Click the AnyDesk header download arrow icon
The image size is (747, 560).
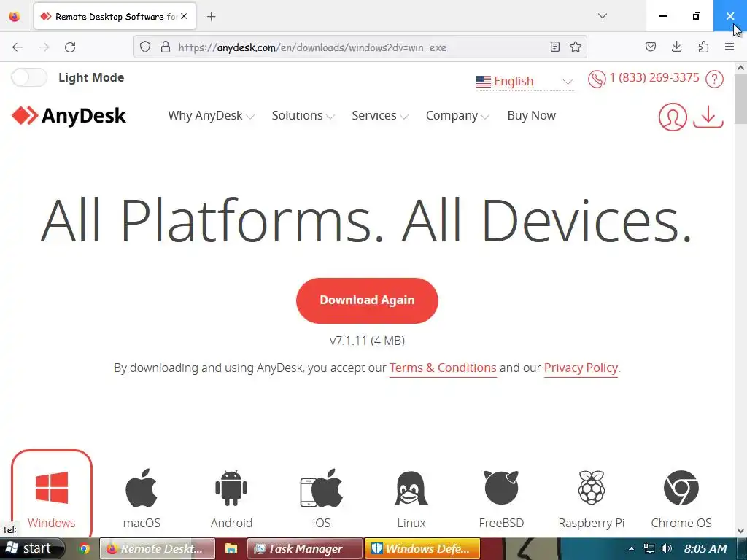pos(708,117)
